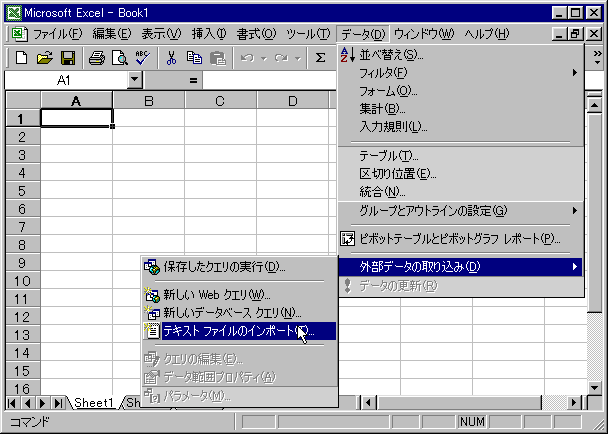This screenshot has width=608, height=434.
Task: Select the Sheet1 tab
Action: tap(93, 403)
